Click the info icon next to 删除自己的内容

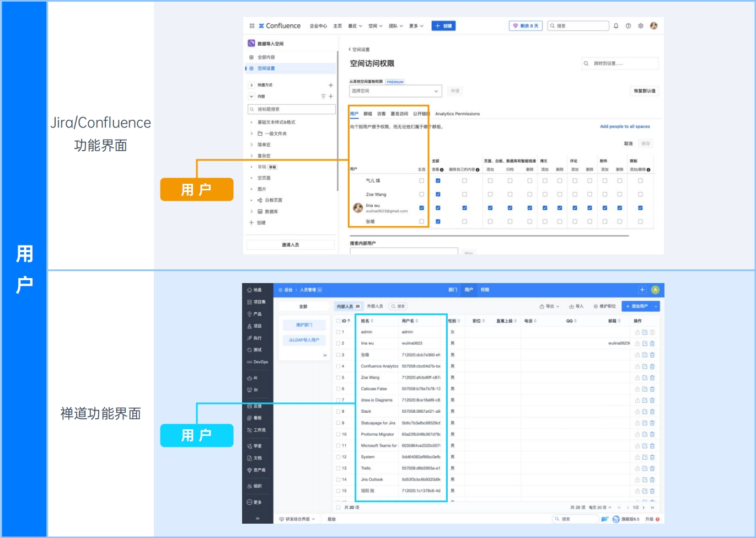click(478, 170)
